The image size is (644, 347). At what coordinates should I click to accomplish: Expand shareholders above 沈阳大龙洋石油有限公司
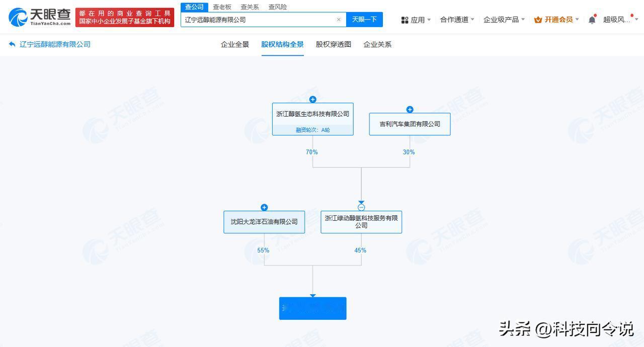pyautogui.click(x=264, y=207)
